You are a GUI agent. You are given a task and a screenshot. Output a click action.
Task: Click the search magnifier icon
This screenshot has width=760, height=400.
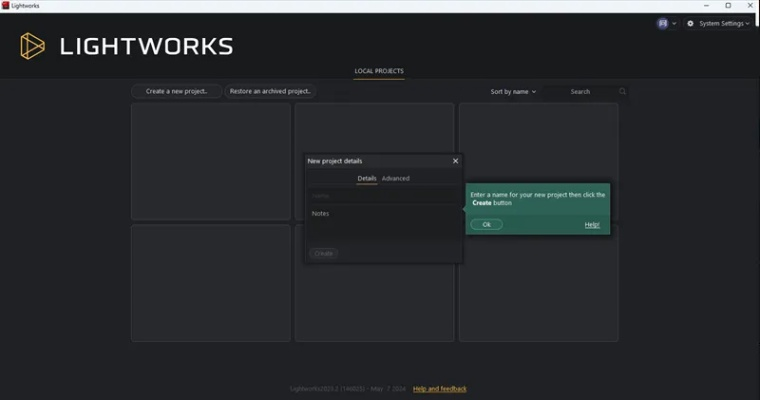(x=622, y=92)
